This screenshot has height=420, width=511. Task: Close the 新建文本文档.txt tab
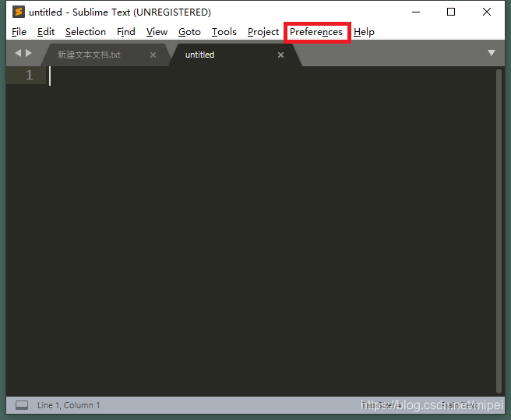[x=153, y=55]
